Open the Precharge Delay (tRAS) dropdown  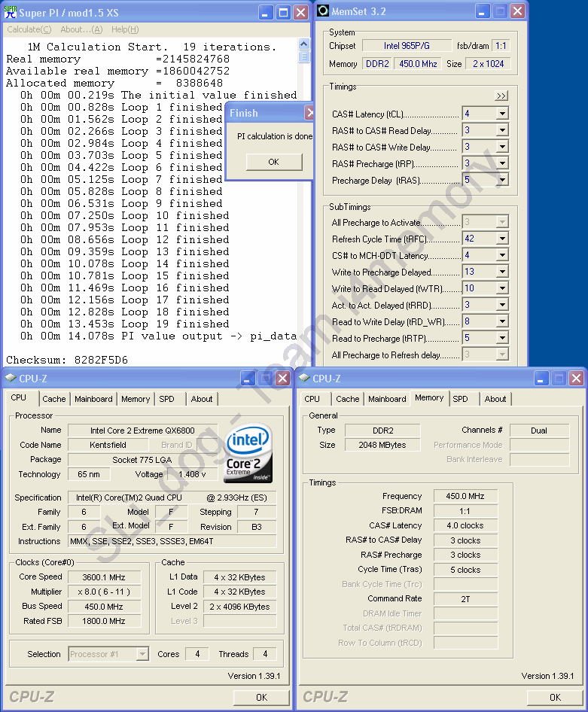[502, 180]
